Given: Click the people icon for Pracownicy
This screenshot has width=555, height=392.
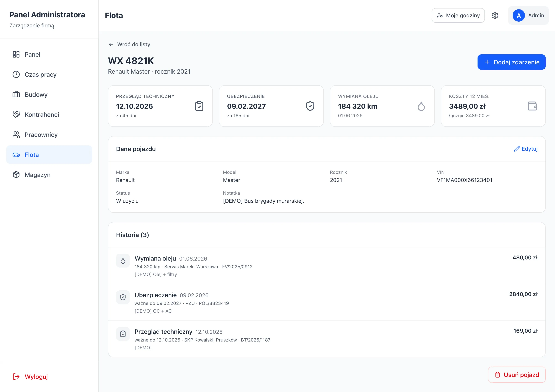Looking at the screenshot, I should click(x=16, y=135).
